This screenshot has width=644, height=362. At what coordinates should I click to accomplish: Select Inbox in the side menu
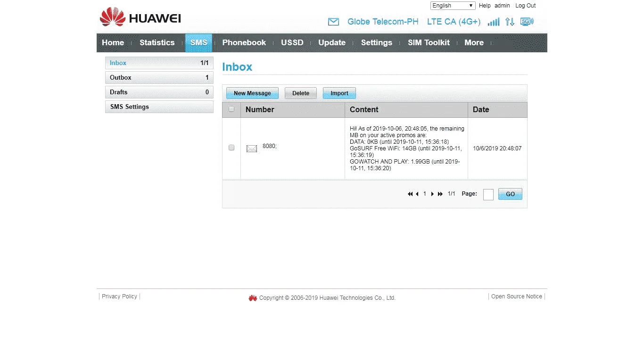(x=159, y=63)
